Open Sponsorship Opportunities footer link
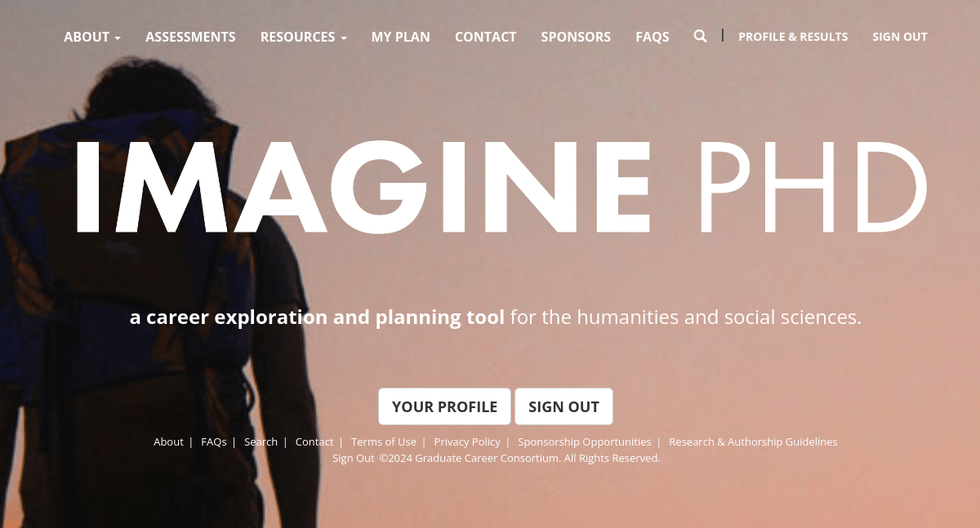 click(x=585, y=441)
